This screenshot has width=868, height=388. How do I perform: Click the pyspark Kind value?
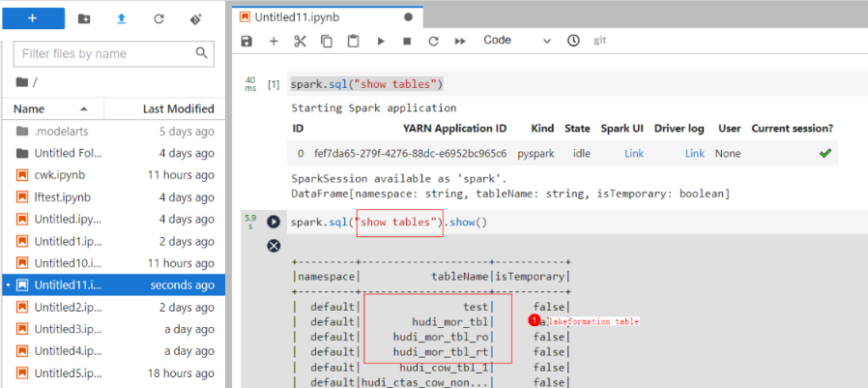[535, 154]
